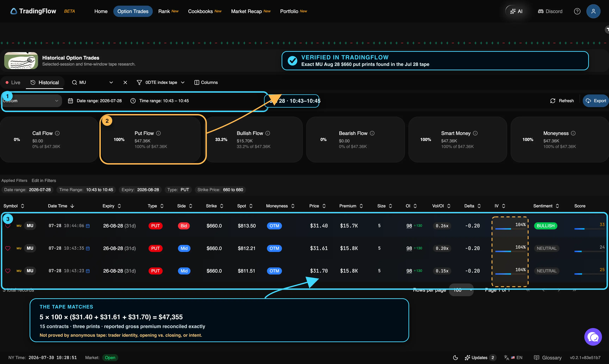
Task: Click score bar showing 33
Action: coord(589,229)
